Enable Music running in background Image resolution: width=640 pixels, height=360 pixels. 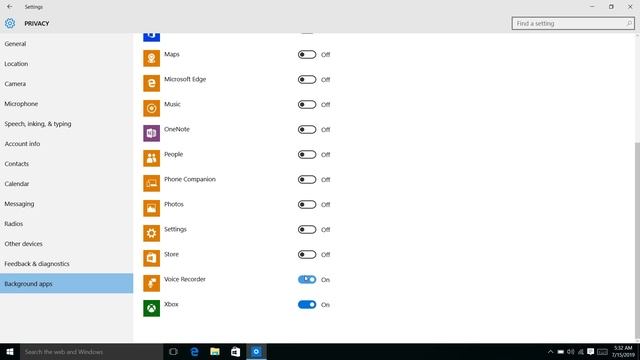307,104
